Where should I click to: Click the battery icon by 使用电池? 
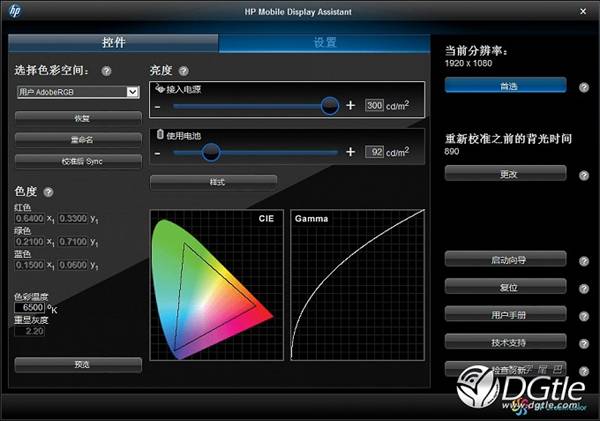(160, 134)
